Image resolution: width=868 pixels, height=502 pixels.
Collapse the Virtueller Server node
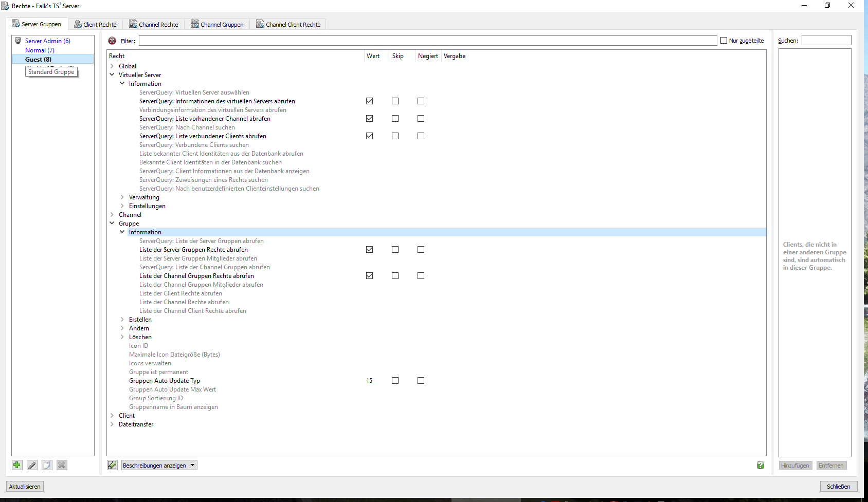point(112,75)
